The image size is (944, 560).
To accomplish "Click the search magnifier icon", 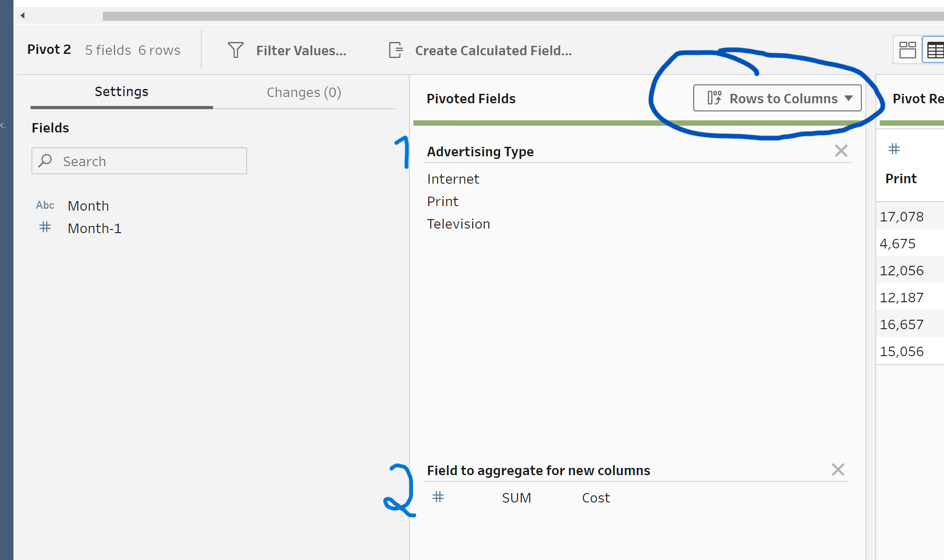I will (45, 161).
